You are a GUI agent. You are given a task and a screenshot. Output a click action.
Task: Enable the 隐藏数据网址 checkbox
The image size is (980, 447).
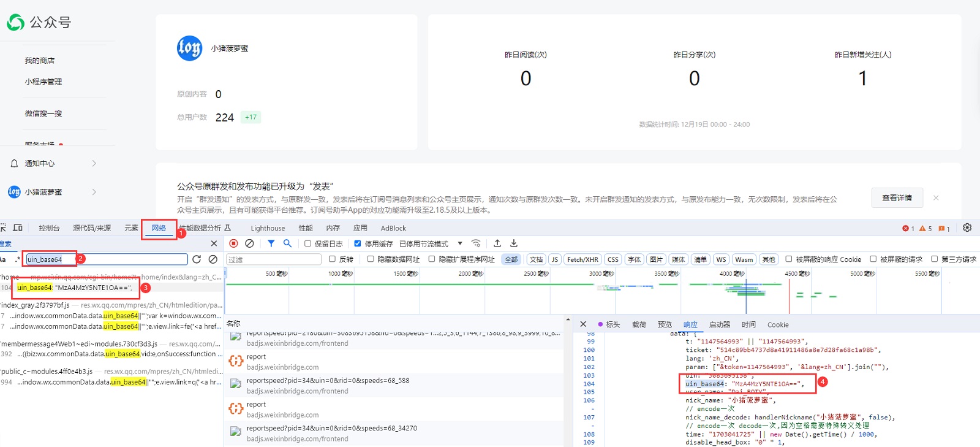tap(371, 259)
